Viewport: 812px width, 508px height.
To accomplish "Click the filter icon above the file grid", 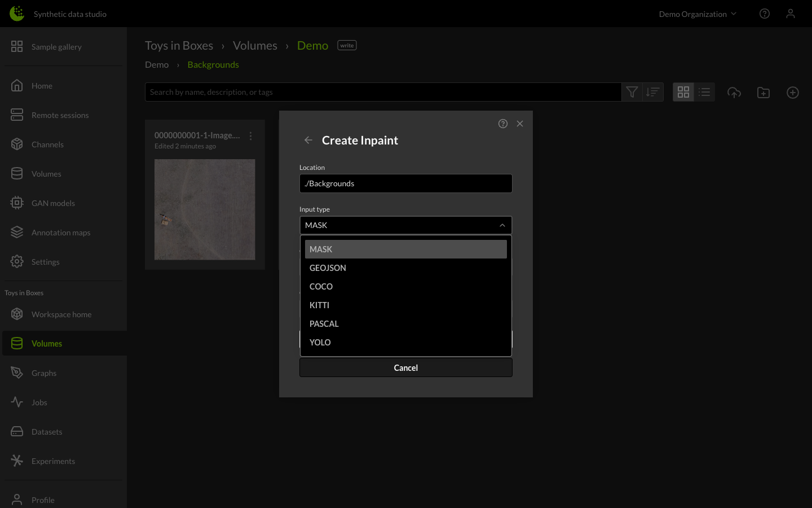I will click(632, 91).
